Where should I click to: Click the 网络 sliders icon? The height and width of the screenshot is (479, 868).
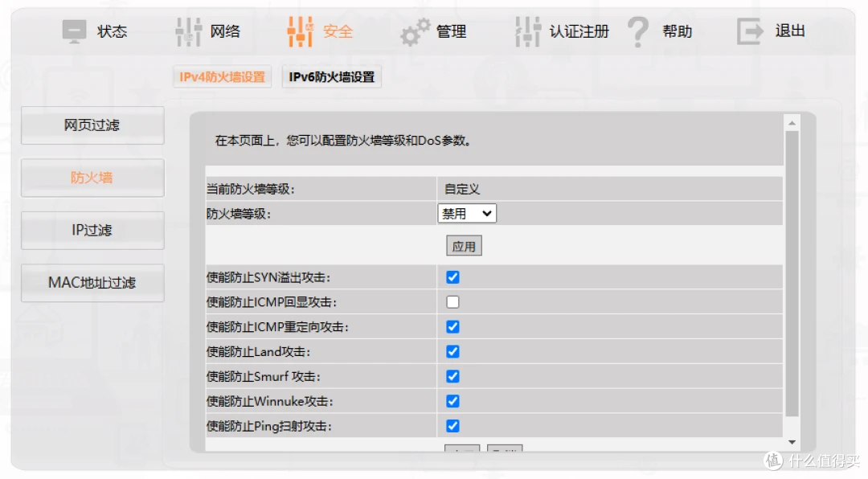click(x=188, y=31)
